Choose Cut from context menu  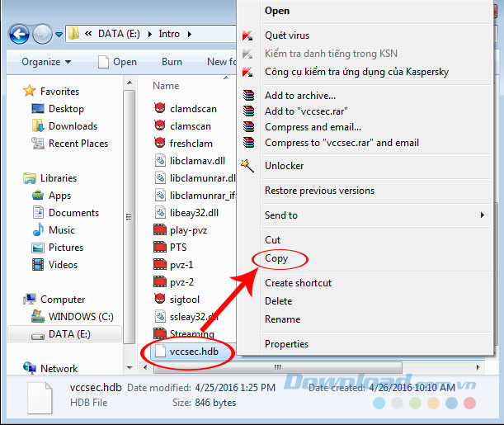click(272, 240)
